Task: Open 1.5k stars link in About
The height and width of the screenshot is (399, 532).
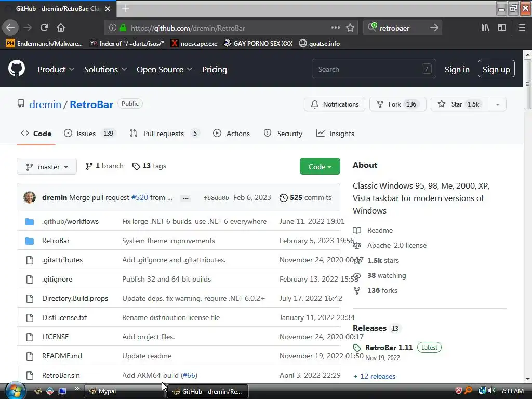Action: pyautogui.click(x=383, y=261)
